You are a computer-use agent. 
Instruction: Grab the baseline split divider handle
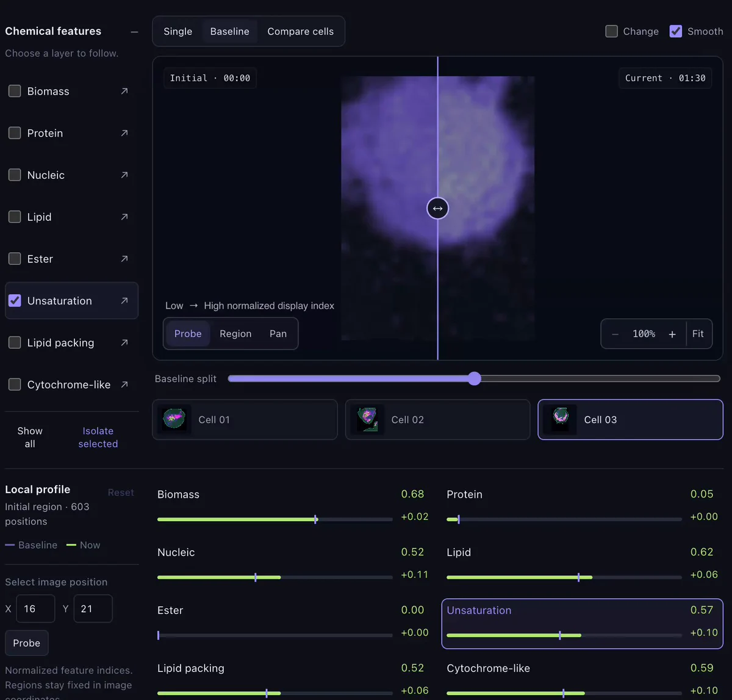pyautogui.click(x=437, y=208)
